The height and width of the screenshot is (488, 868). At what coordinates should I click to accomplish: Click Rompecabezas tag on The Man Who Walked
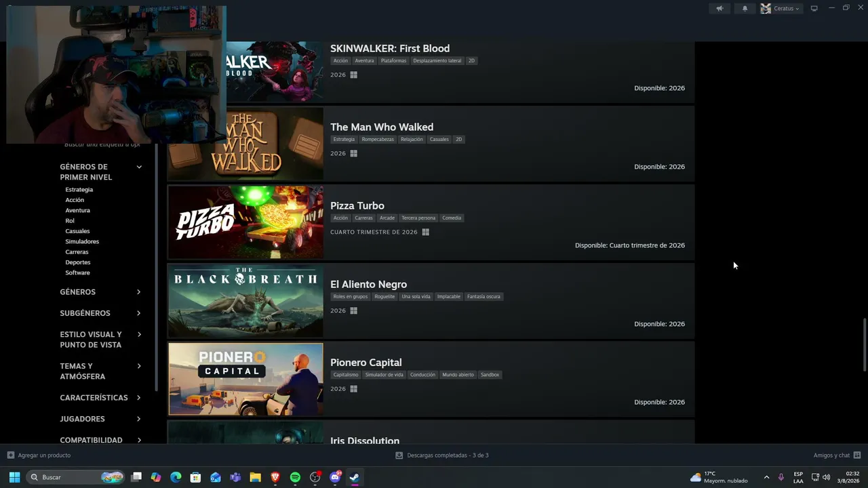tap(378, 140)
